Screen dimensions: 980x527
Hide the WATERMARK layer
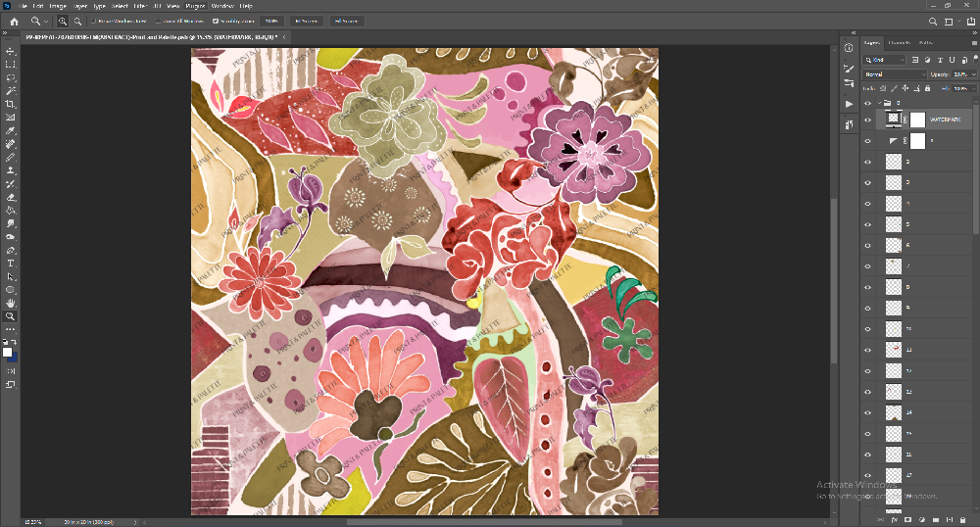click(867, 120)
